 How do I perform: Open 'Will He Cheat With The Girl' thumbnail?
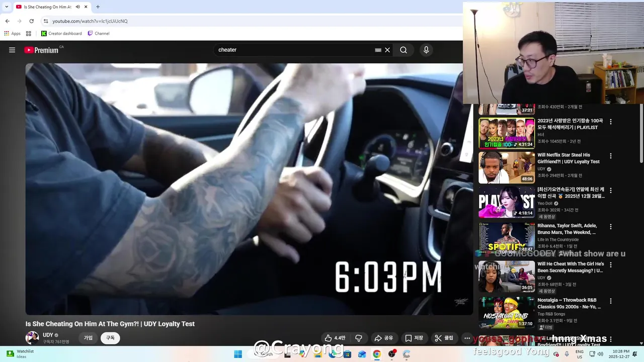pyautogui.click(x=507, y=276)
